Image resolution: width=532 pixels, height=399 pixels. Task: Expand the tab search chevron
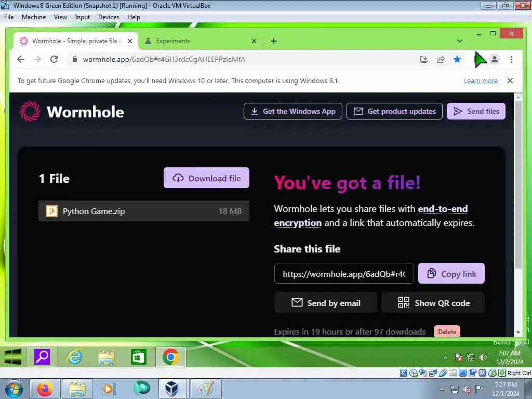(x=460, y=41)
